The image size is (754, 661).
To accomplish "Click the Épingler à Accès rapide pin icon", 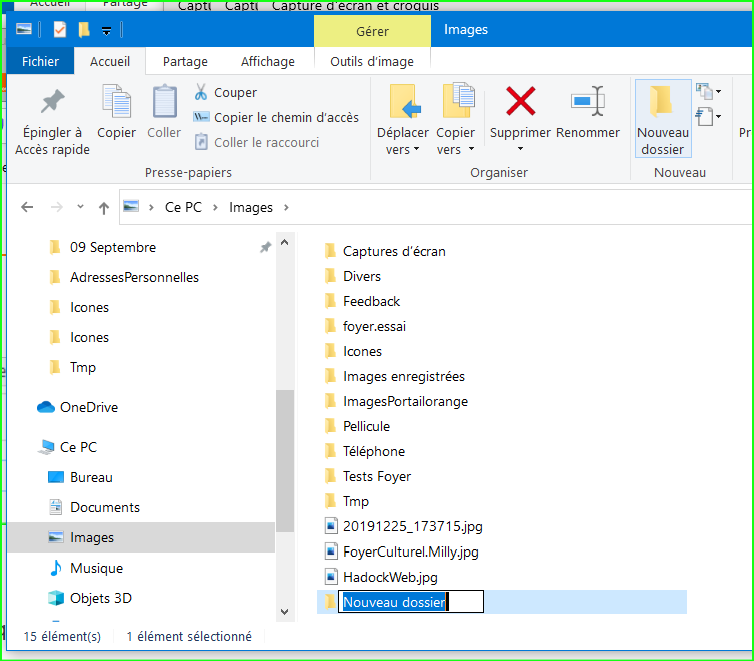I will (52, 103).
